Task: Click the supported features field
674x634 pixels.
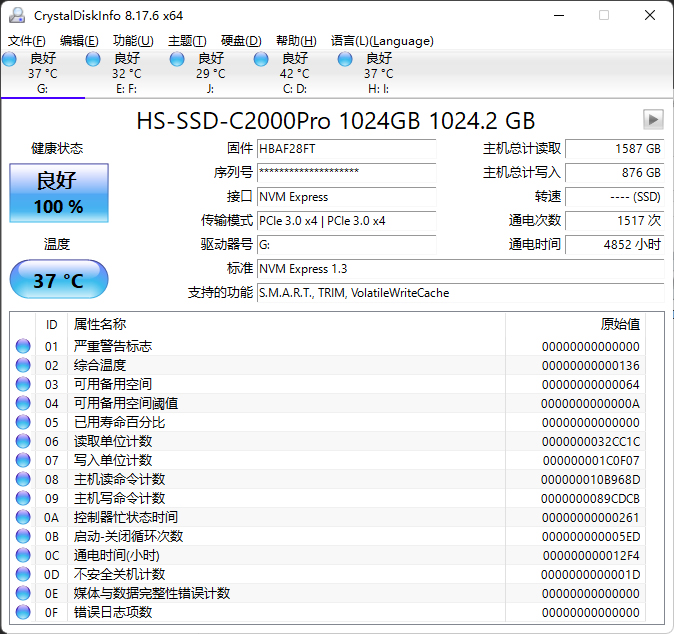Action: point(461,293)
